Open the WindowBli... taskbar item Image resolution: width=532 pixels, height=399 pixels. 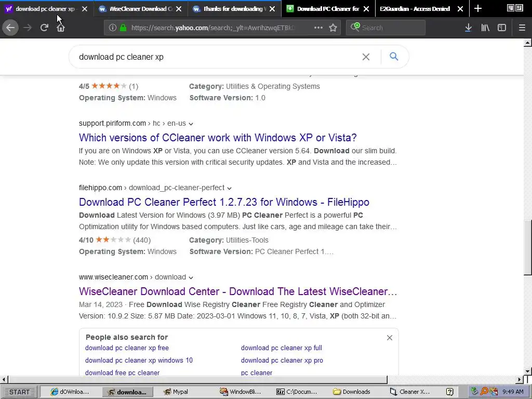tap(240, 392)
